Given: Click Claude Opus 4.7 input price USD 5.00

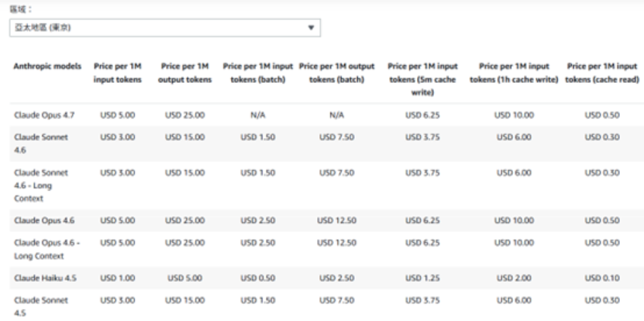Looking at the screenshot, I should (118, 115).
